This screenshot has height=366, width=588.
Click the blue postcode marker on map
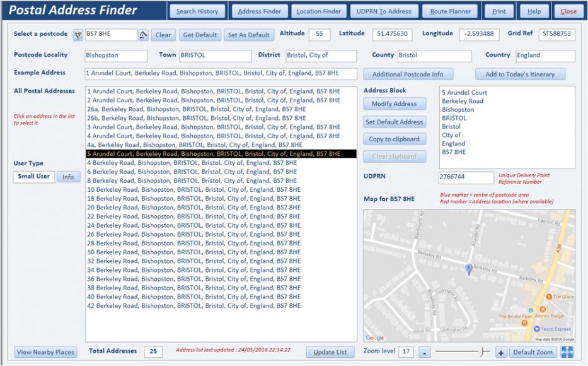tap(469, 269)
